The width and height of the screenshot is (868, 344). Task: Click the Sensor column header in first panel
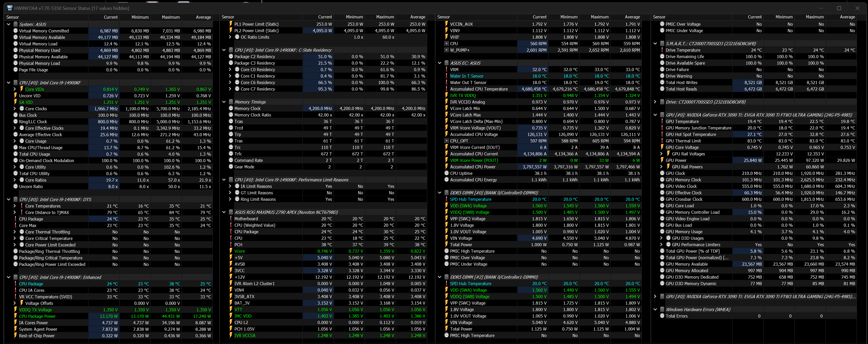coord(13,17)
